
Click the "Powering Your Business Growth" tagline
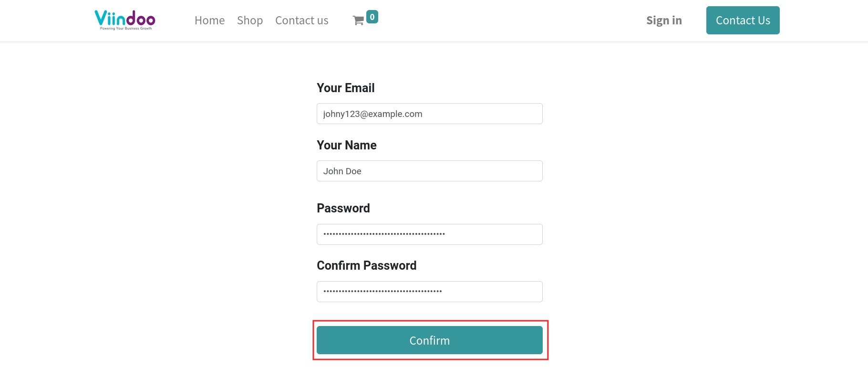click(126, 29)
